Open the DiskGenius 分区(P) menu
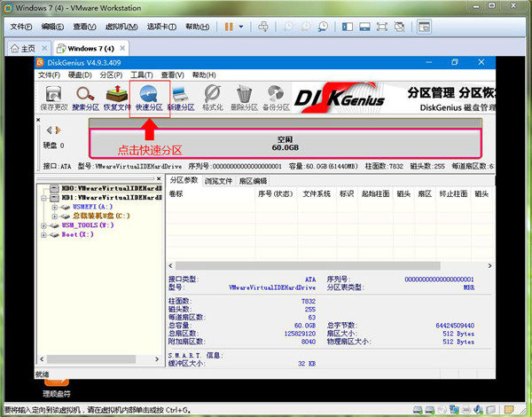 click(111, 75)
